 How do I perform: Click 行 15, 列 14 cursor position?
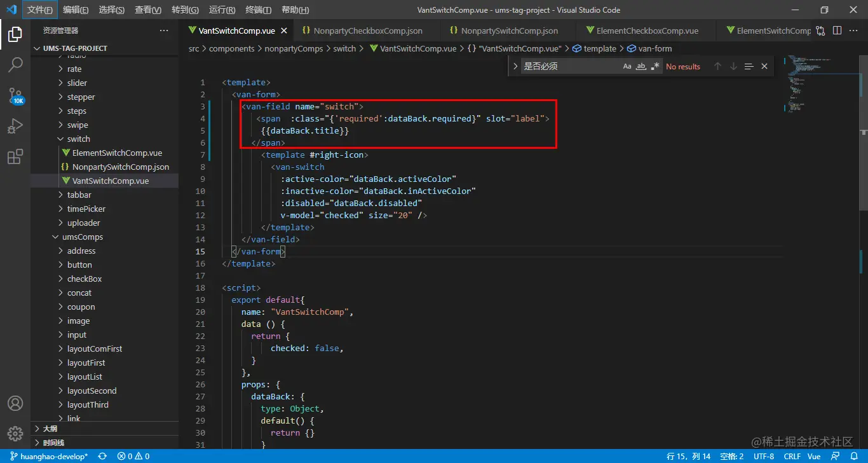[x=689, y=456]
